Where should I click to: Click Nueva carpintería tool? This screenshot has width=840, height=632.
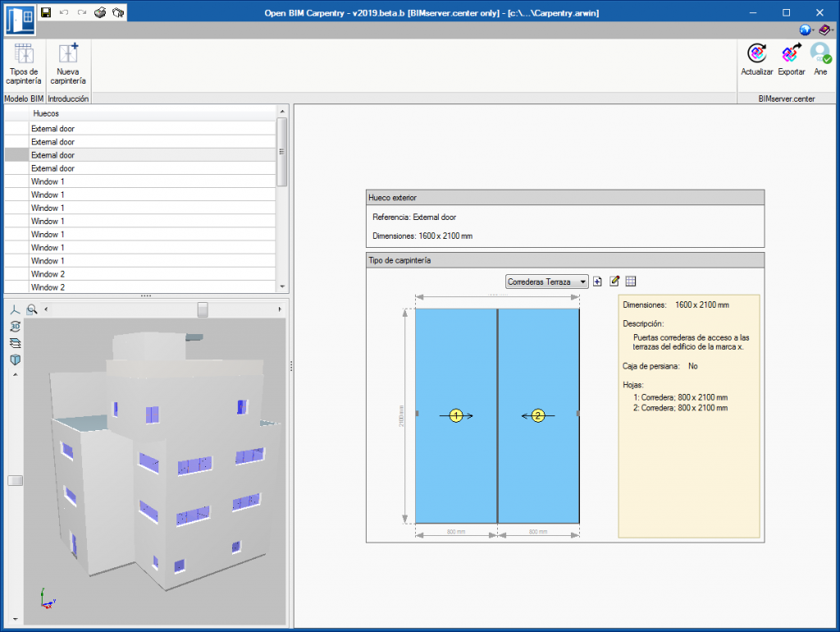click(x=68, y=64)
